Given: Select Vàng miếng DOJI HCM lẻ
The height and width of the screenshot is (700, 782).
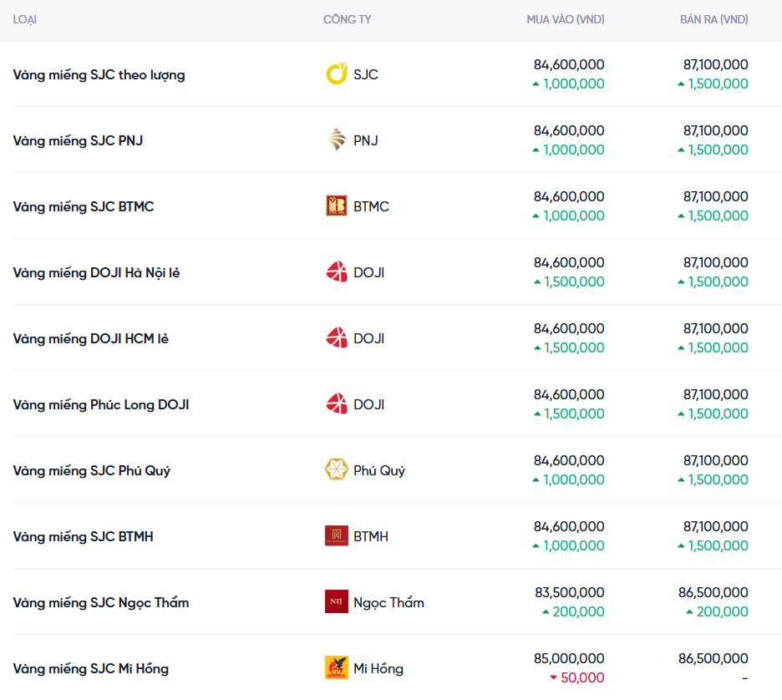Looking at the screenshot, I should [x=90, y=339].
